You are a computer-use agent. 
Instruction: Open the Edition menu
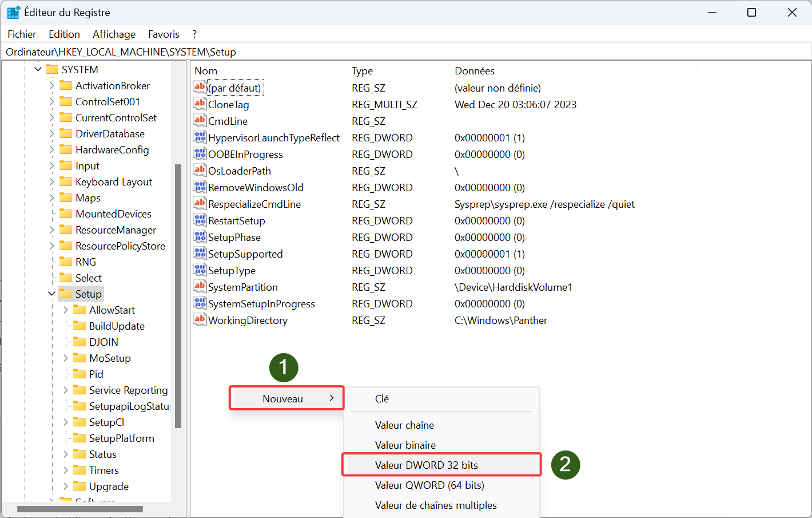(x=64, y=34)
